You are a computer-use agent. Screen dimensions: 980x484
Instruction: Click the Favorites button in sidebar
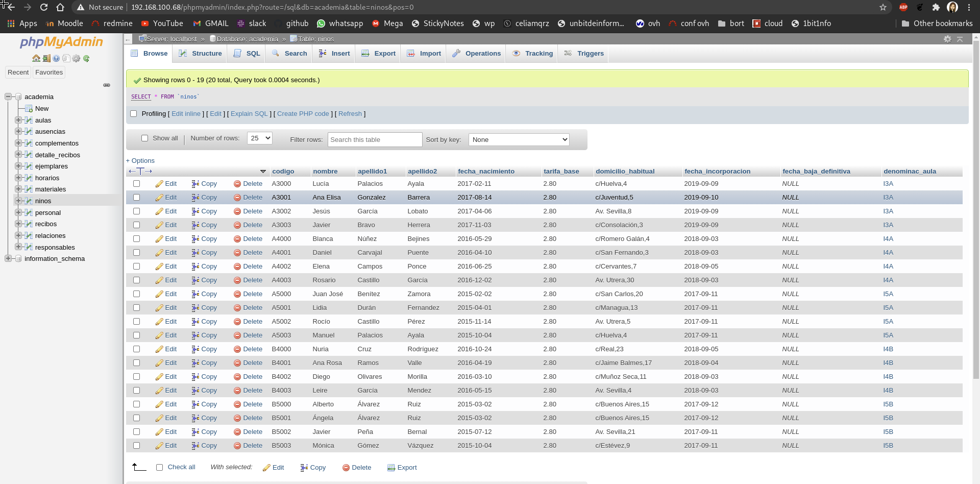[49, 72]
